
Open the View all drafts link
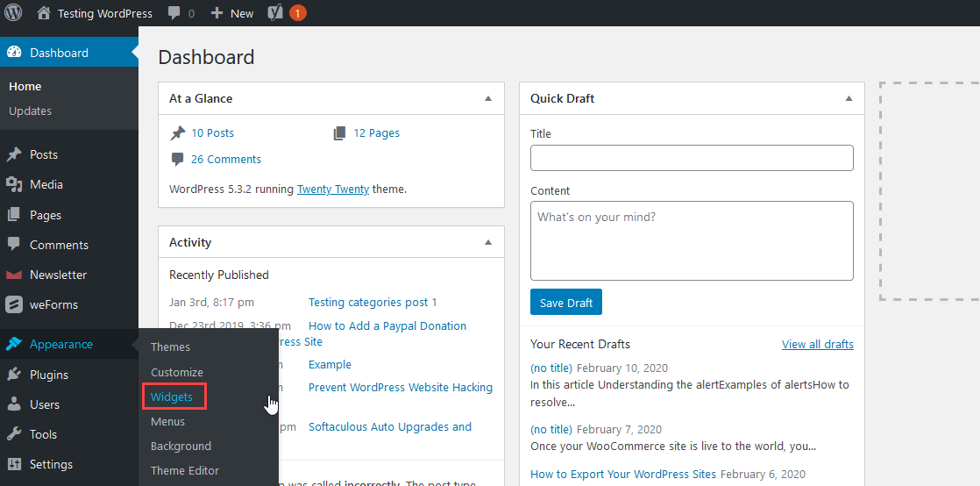[817, 344]
